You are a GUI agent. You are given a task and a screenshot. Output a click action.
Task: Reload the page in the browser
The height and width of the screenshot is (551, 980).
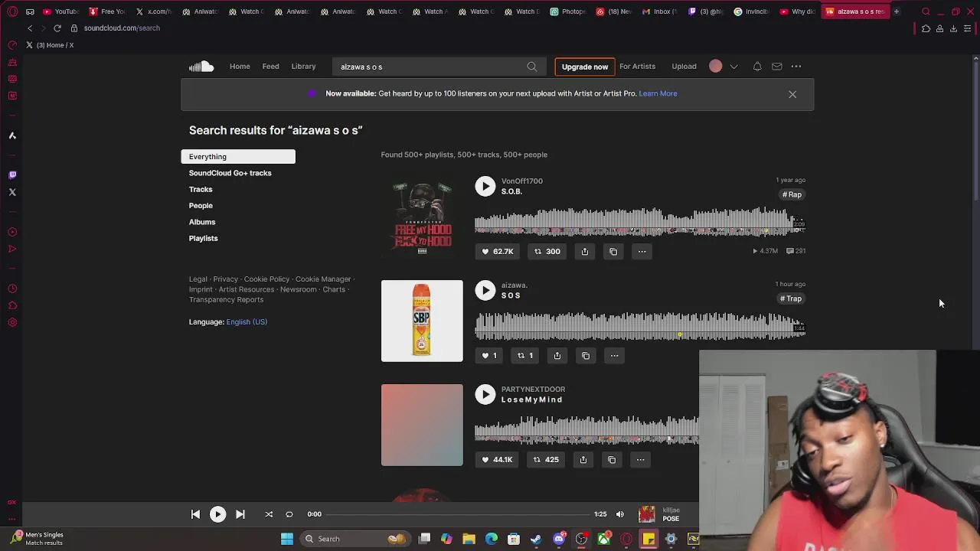pos(57,28)
